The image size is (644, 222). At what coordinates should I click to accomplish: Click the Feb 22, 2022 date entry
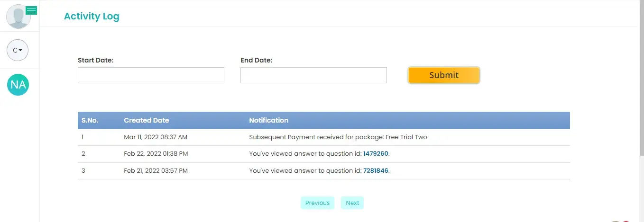tap(156, 154)
